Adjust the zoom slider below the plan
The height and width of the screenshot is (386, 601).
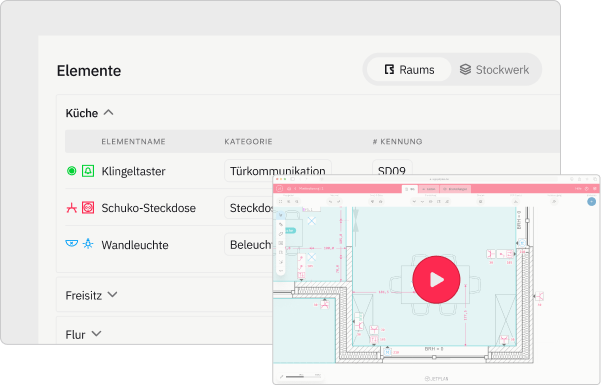[x=303, y=376]
